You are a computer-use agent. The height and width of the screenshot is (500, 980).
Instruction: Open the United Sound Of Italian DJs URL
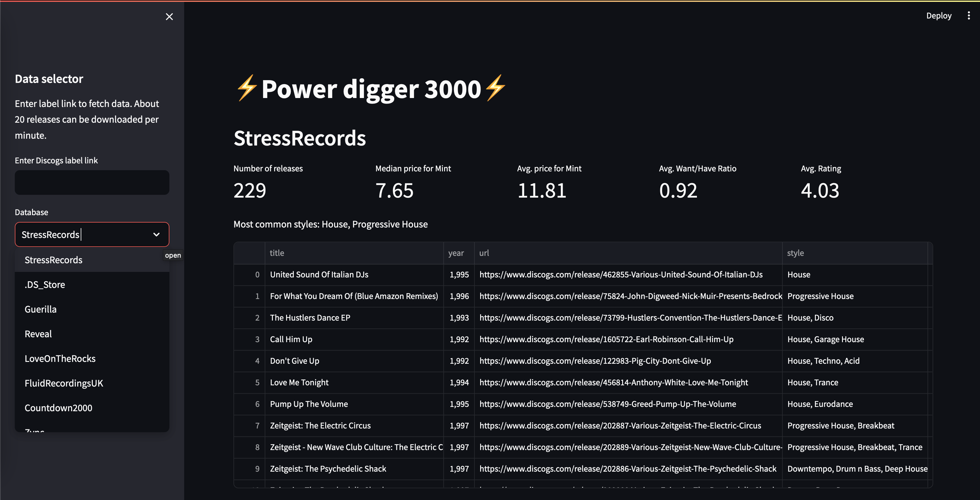pos(621,275)
